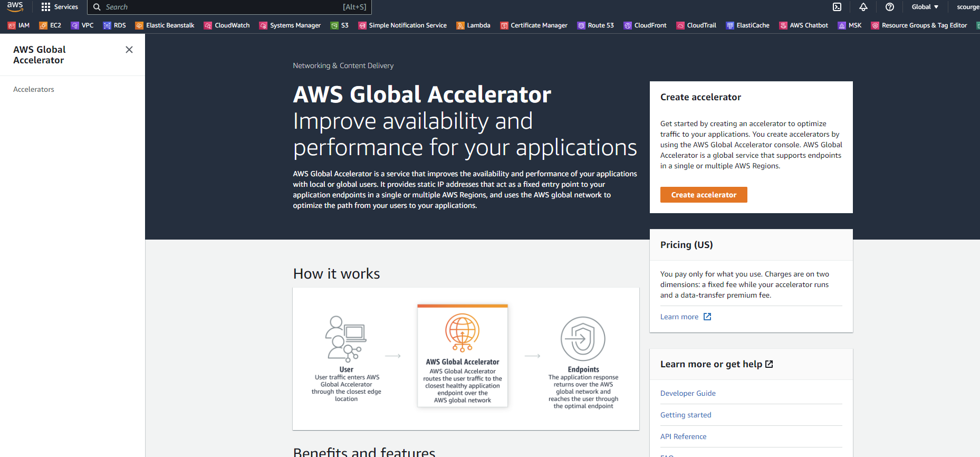Open the IAM shortcut icon
The height and width of the screenshot is (457, 980).
(x=12, y=25)
